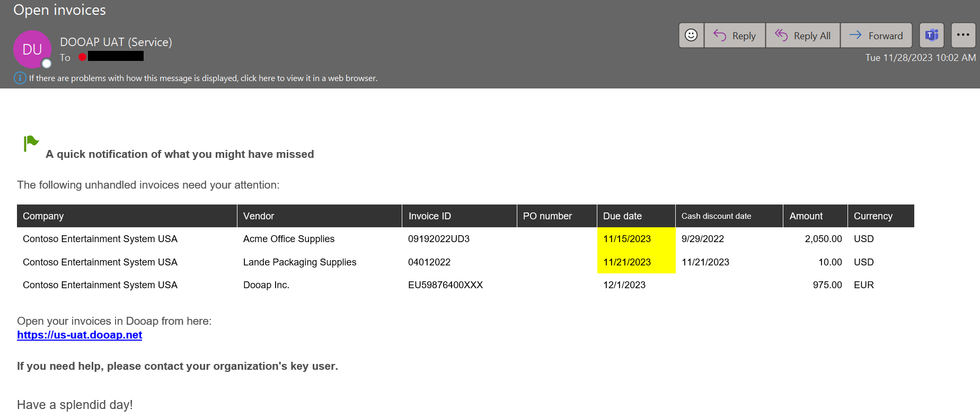Click company name in Dooap Inc. row
Image resolution: width=980 pixels, height=418 pixels.
pyautogui.click(x=100, y=285)
